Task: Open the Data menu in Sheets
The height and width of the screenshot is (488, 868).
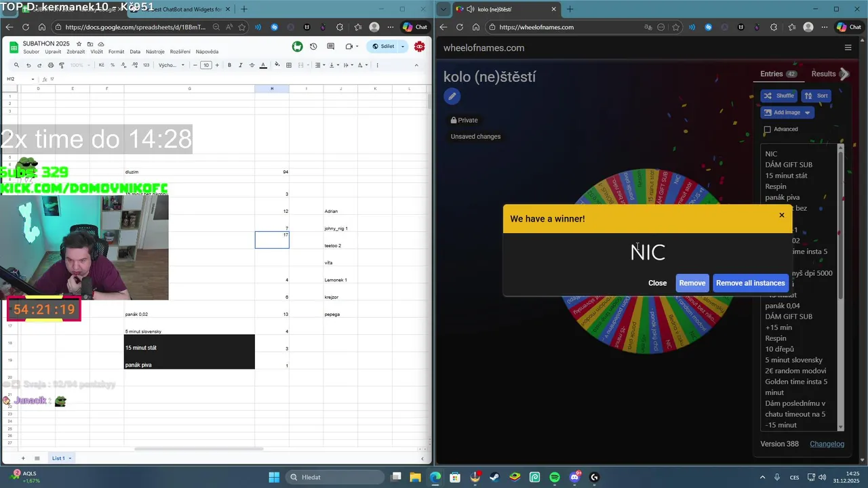Action: [x=135, y=52]
